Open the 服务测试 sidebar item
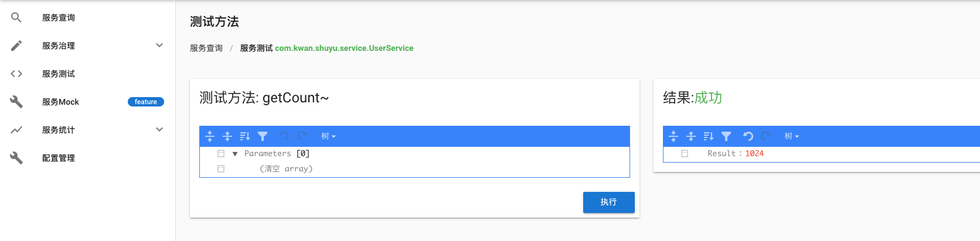The height and width of the screenshot is (241, 980). (x=59, y=74)
